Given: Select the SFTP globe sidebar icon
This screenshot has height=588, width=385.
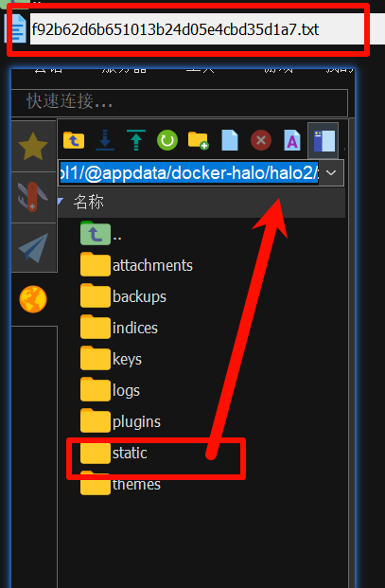Looking at the screenshot, I should click(x=33, y=299).
